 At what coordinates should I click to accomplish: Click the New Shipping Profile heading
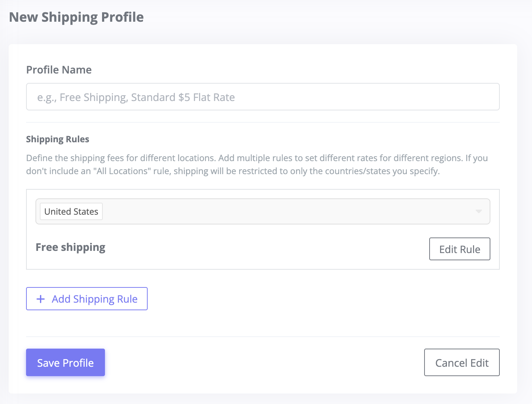pyautogui.click(x=76, y=17)
